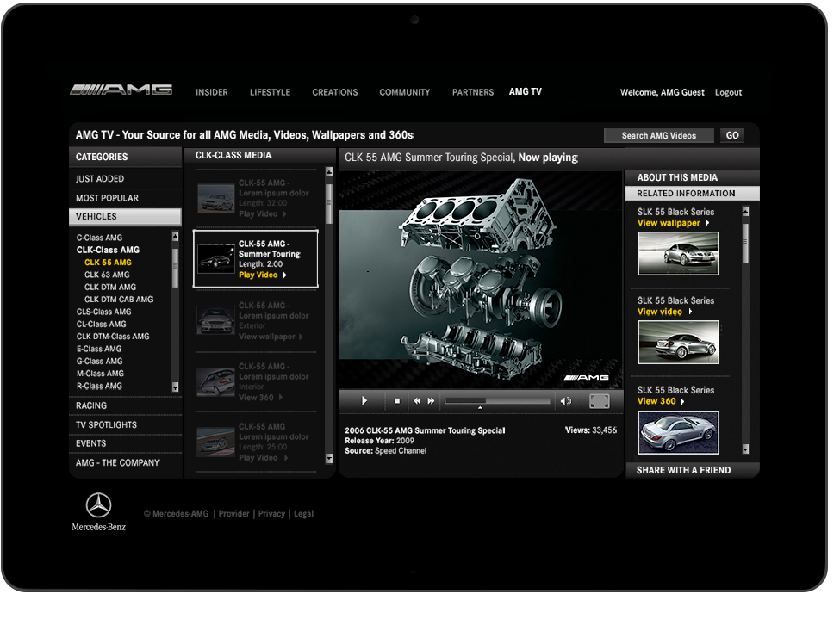Screen dimensions: 840x625
Task: Open the PARTNERS menu
Action: pyautogui.click(x=472, y=92)
